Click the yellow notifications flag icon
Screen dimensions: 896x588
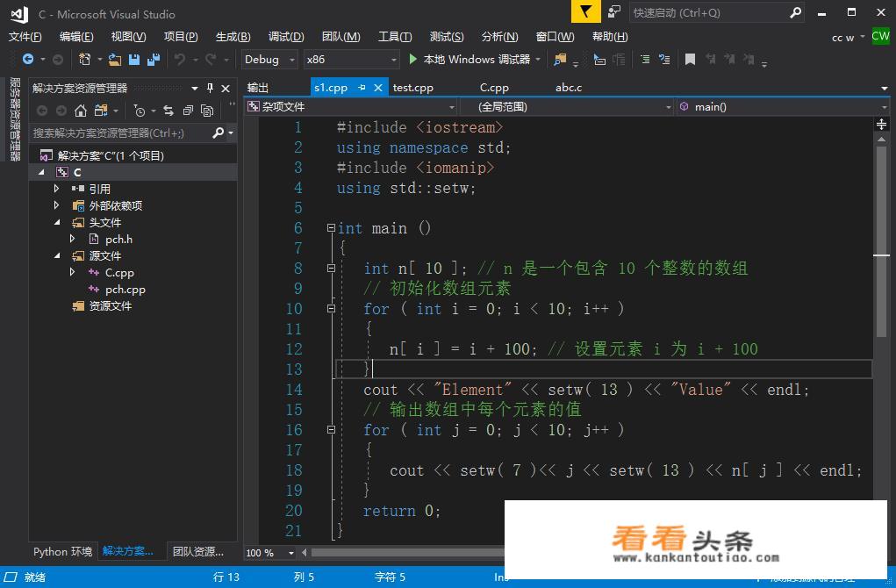tap(585, 12)
